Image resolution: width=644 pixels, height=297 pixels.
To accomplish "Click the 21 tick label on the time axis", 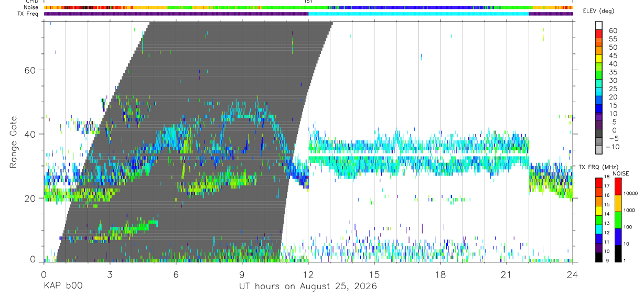I will 506,274.
